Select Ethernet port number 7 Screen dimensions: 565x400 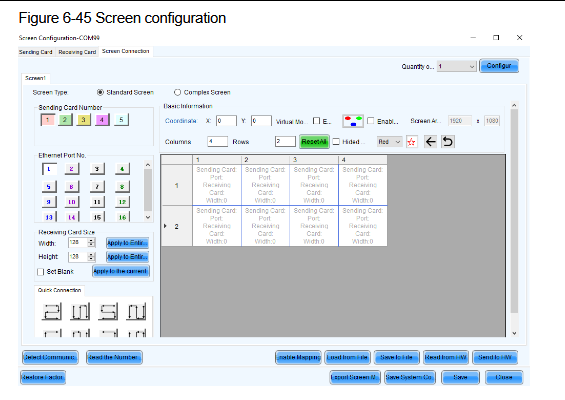point(97,186)
